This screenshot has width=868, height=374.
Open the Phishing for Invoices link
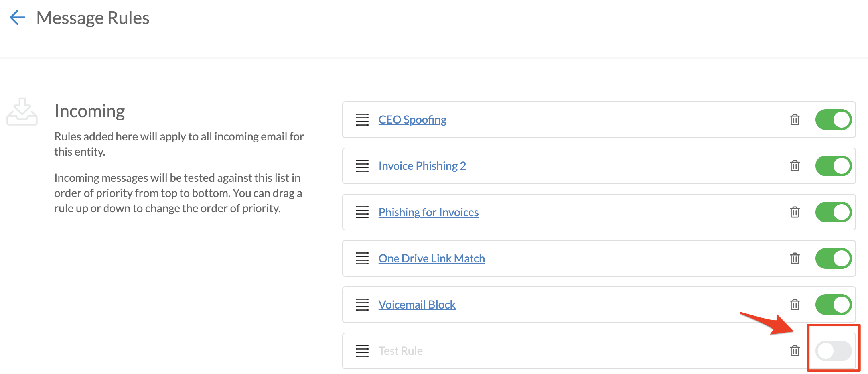click(428, 212)
